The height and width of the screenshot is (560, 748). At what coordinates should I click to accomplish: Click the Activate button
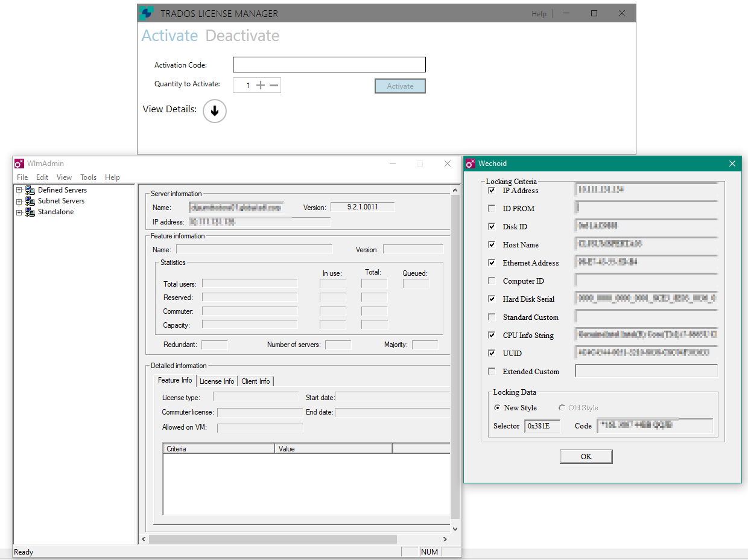[x=400, y=86]
